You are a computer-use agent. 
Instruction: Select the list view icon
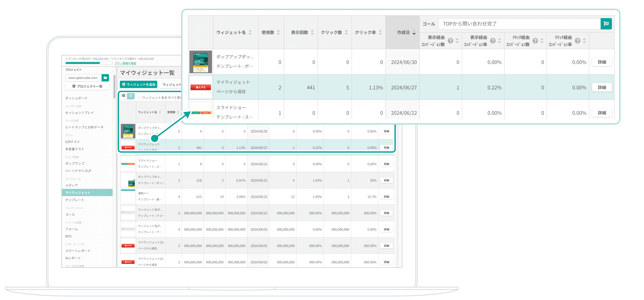[x=131, y=96]
